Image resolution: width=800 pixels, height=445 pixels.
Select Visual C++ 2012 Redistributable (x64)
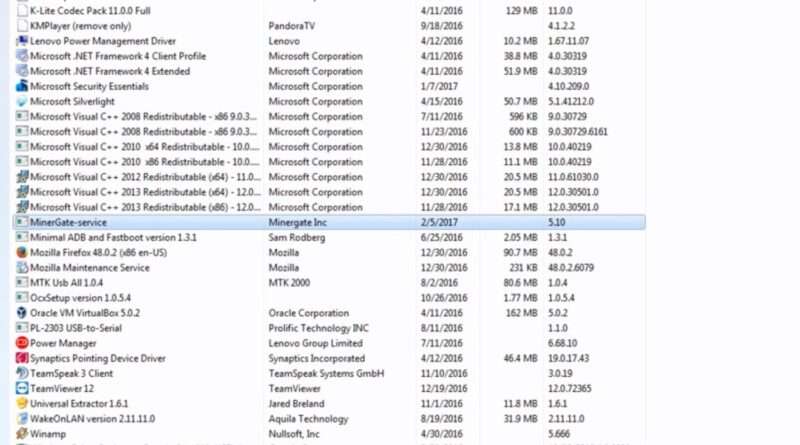click(x=145, y=177)
